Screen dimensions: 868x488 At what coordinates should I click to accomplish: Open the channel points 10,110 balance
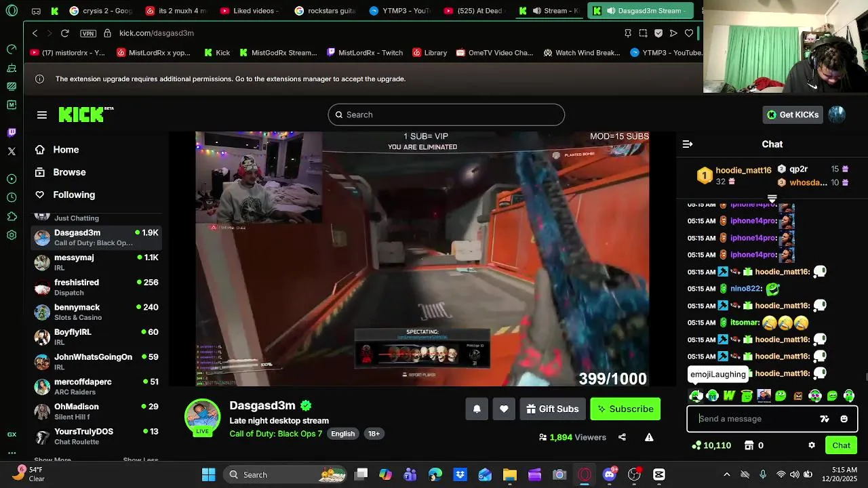click(x=711, y=445)
